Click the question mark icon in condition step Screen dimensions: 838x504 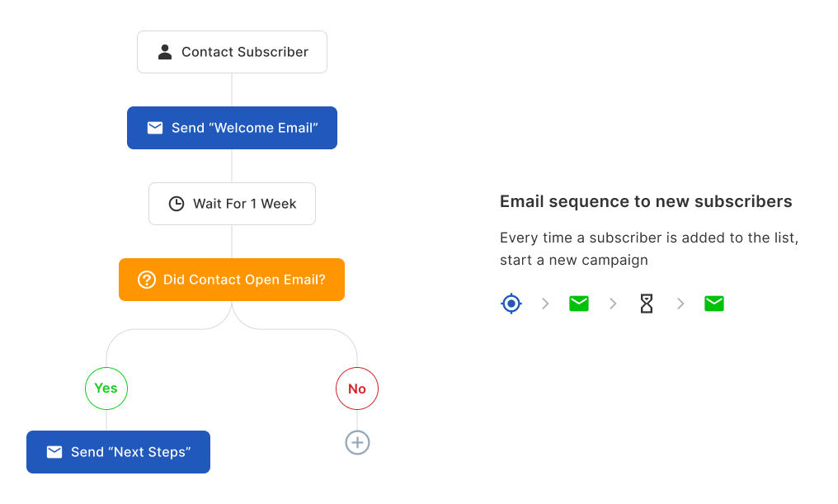tap(147, 280)
